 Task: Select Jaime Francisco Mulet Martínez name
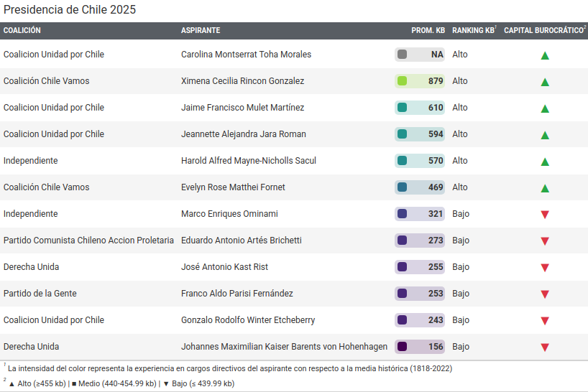tap(243, 108)
